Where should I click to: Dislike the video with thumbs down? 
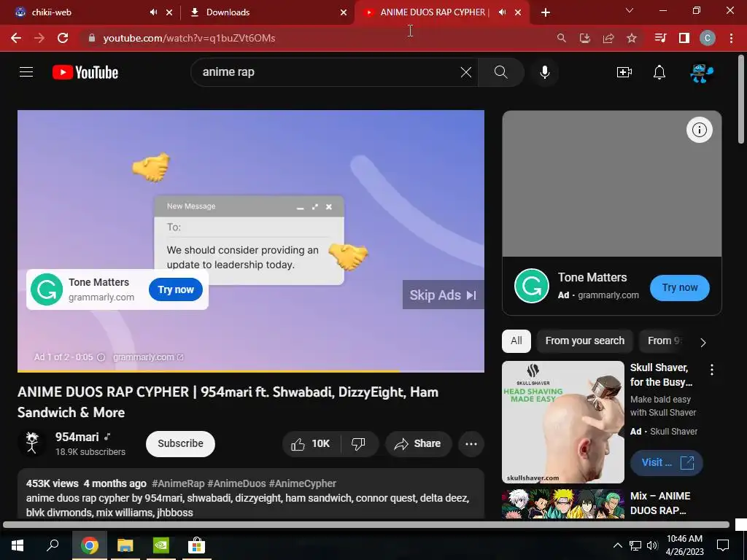pos(359,444)
